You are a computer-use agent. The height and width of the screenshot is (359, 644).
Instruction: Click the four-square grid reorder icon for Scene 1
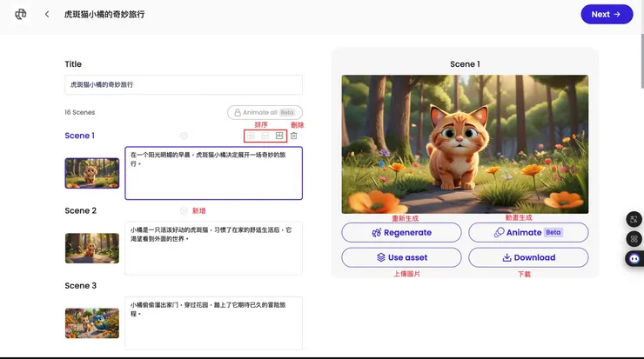[x=251, y=136]
